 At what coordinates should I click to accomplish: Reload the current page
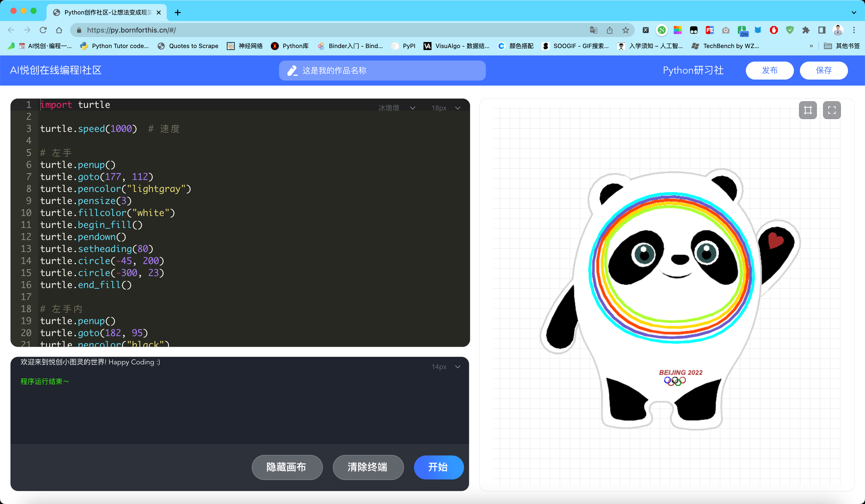point(43,30)
